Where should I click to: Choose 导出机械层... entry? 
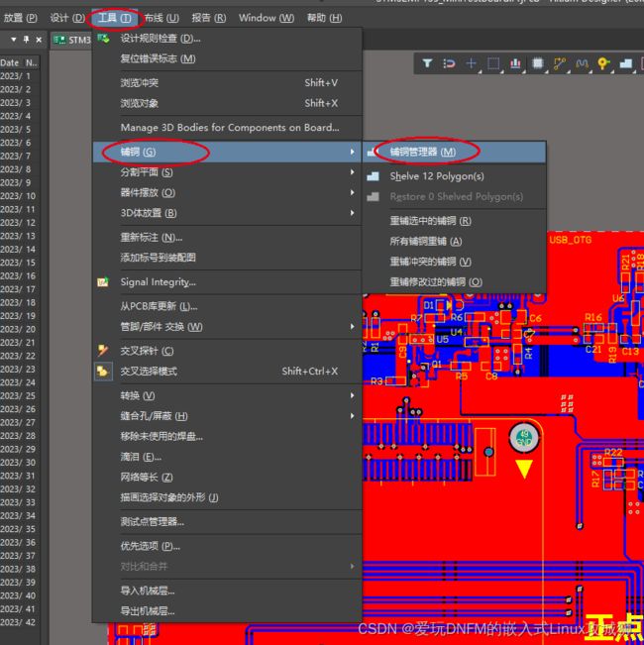click(228, 611)
